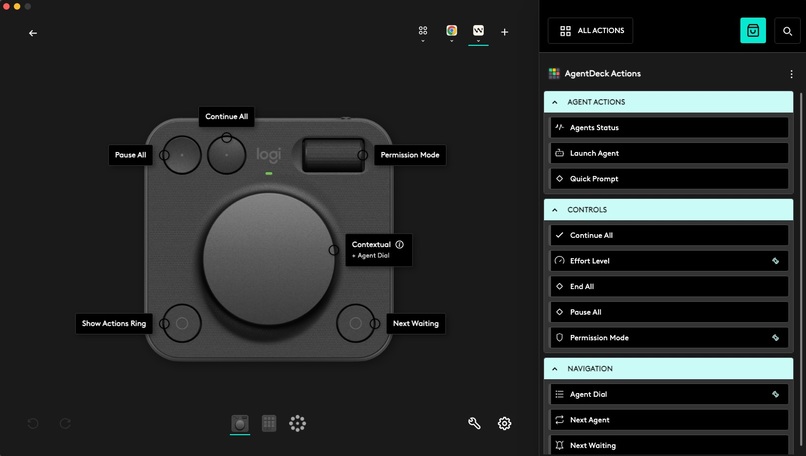Click the Permission Mode shield icon

[x=559, y=338]
